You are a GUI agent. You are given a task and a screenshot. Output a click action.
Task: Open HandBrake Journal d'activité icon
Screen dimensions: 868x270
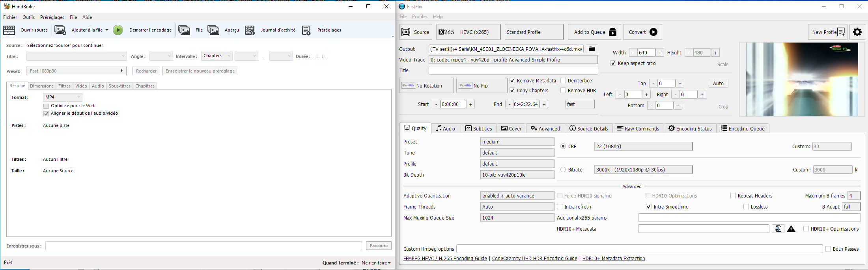(250, 30)
